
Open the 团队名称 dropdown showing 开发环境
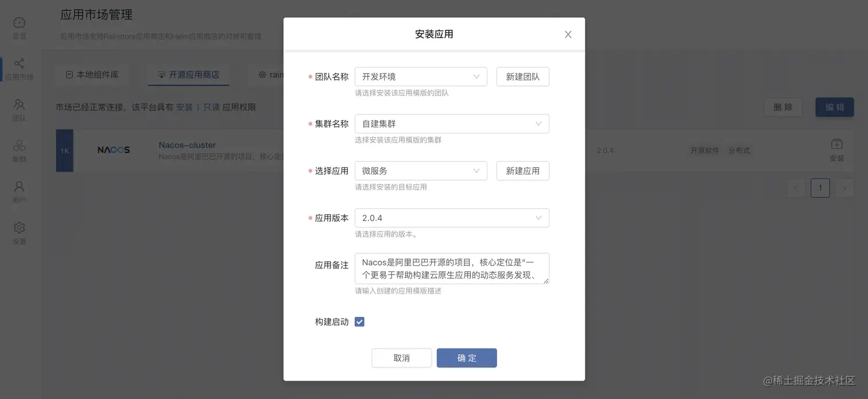point(421,77)
